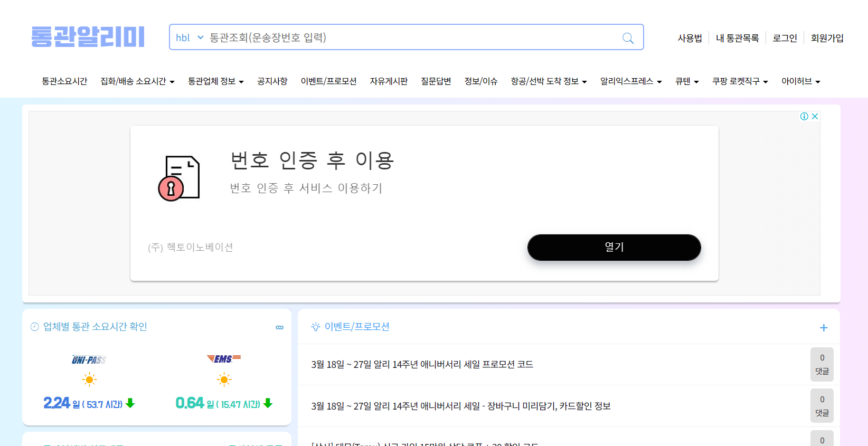Click the 열기 button in the ad
The height and width of the screenshot is (446, 868).
614,247
